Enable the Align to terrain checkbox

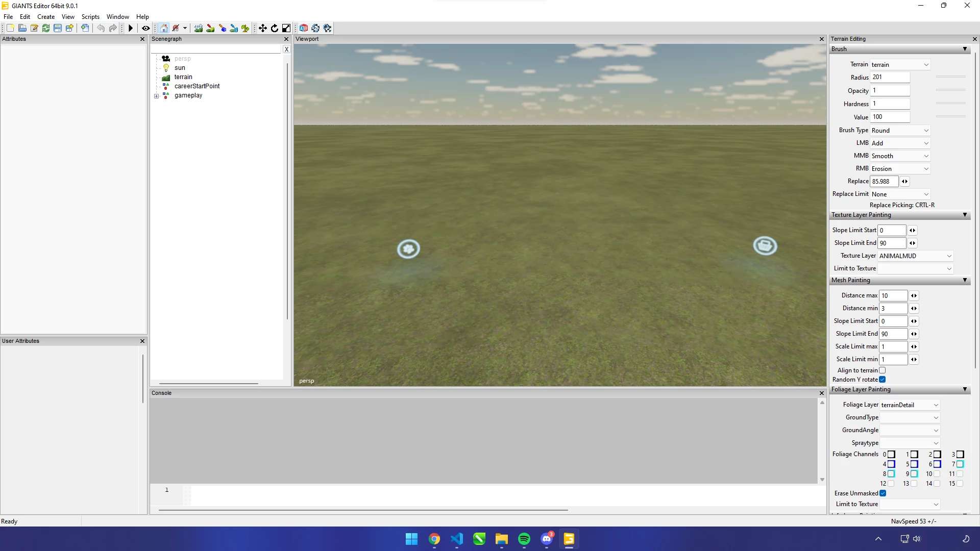(x=883, y=370)
